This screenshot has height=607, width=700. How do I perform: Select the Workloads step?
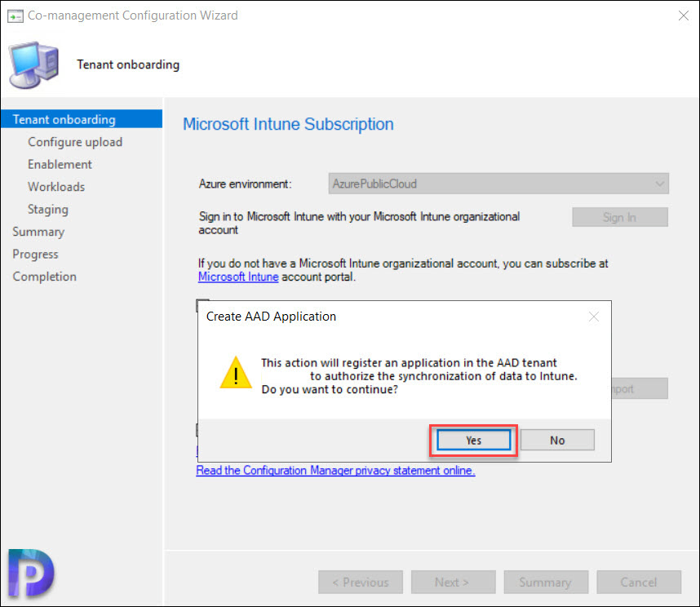point(56,187)
